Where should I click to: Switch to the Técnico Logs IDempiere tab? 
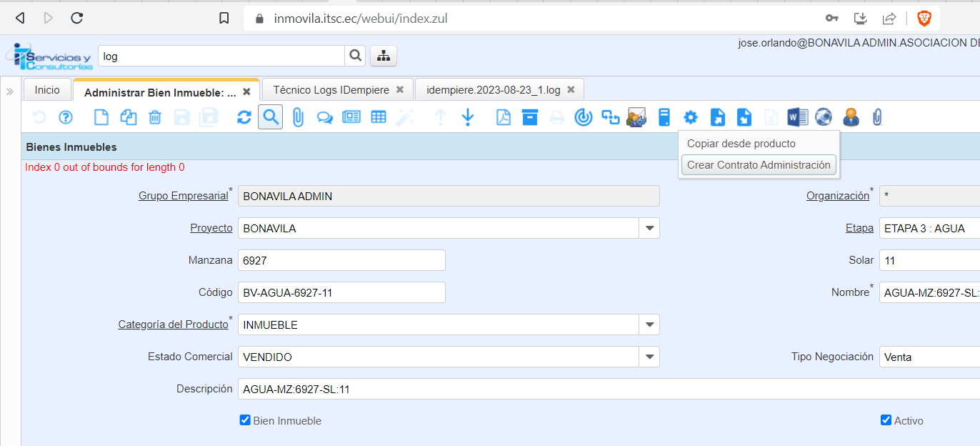[331, 90]
